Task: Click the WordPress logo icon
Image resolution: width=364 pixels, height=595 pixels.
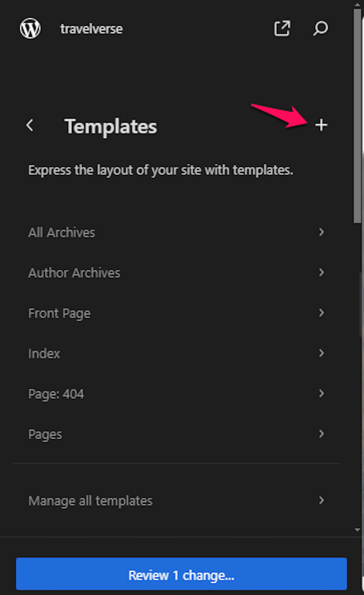Action: [30, 28]
